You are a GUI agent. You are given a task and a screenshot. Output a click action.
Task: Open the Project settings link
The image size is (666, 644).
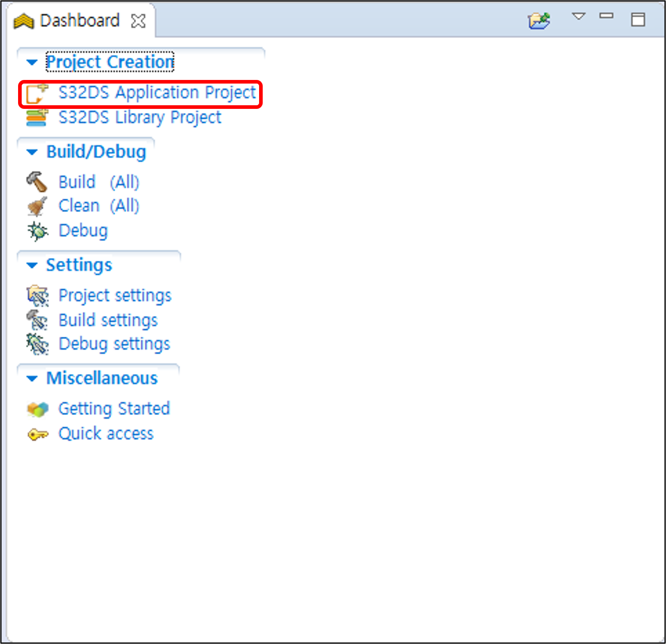(115, 296)
